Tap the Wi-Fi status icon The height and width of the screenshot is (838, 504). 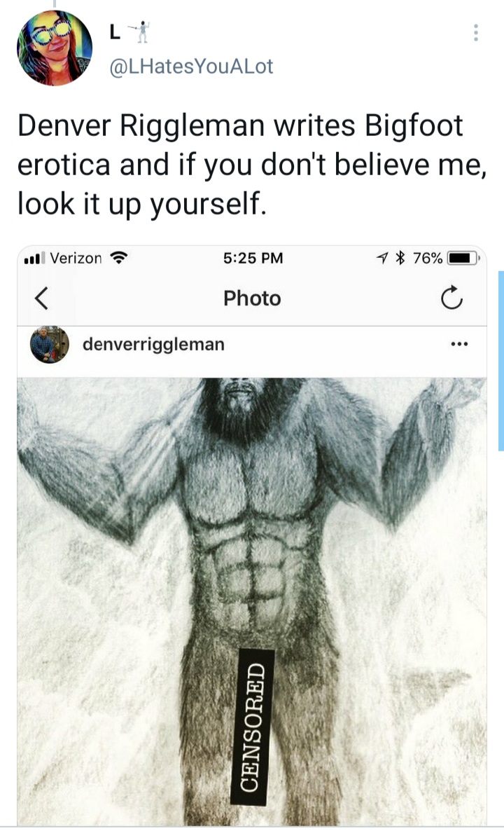pos(118,258)
